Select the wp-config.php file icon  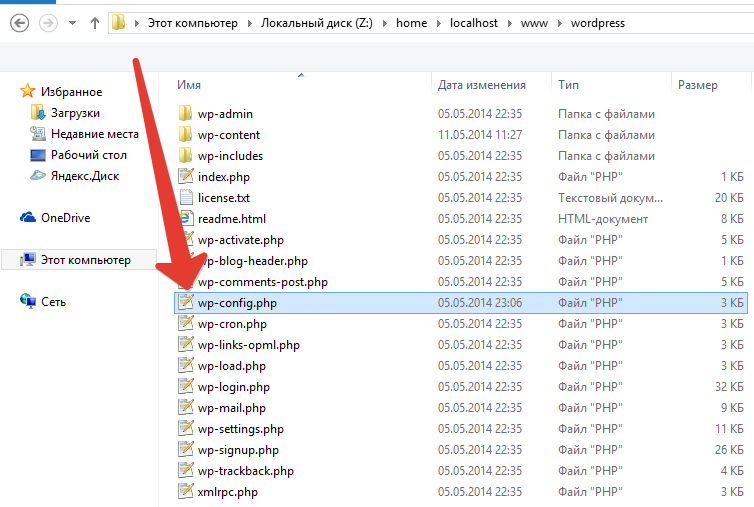(x=186, y=302)
